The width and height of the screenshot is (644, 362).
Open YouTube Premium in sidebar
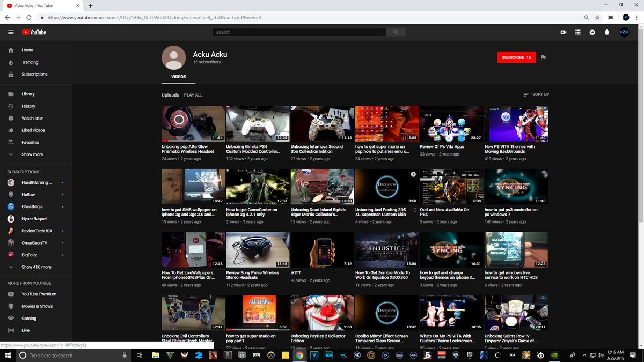click(36, 294)
